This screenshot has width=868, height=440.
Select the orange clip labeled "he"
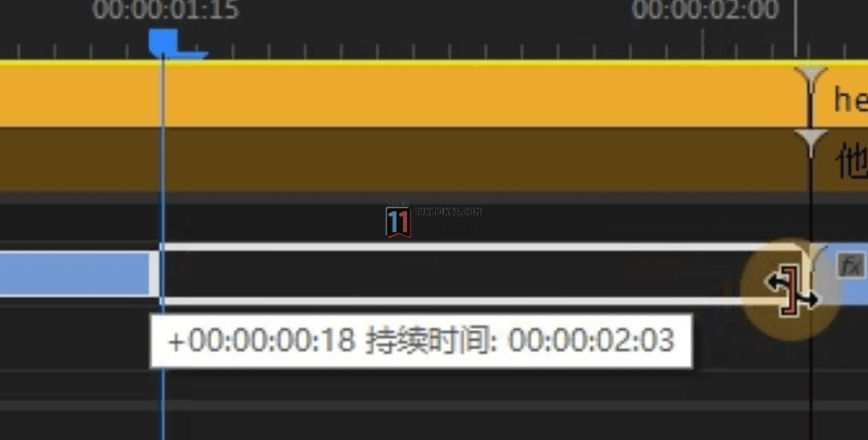point(839,96)
